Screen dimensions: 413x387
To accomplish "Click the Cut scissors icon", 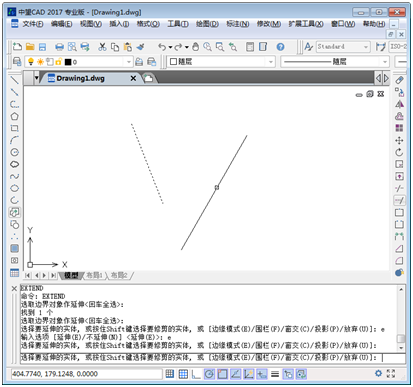I will (x=102, y=47).
